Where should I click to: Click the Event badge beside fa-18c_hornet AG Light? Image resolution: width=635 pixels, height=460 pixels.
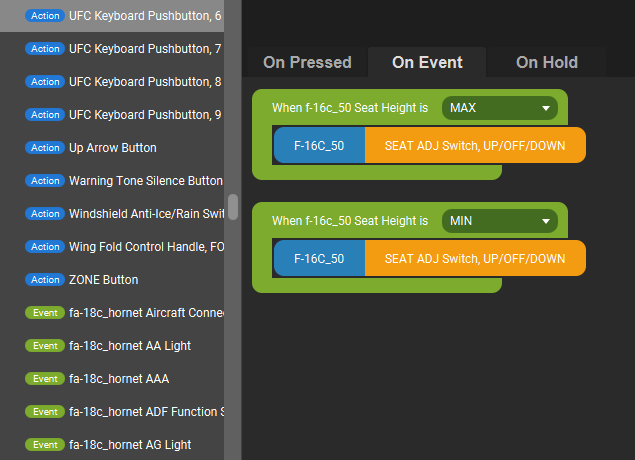(x=45, y=445)
